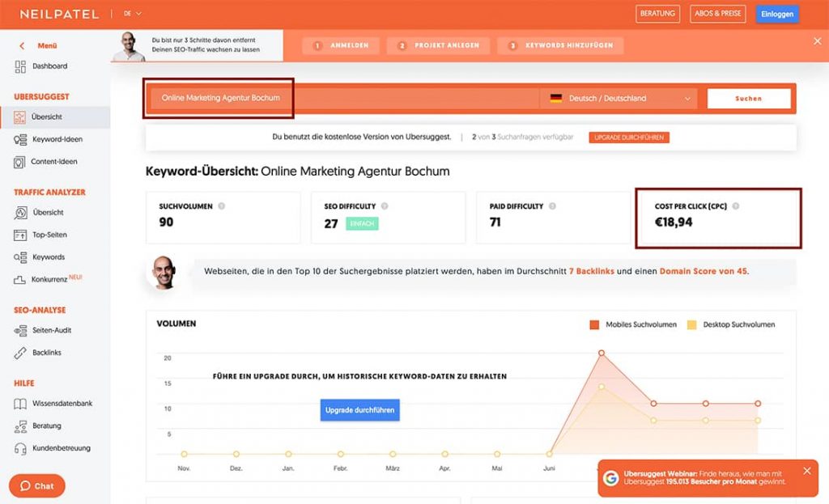Open the Seiten-Audit icon
Viewport: 829px width, 504px height.
tap(20, 331)
